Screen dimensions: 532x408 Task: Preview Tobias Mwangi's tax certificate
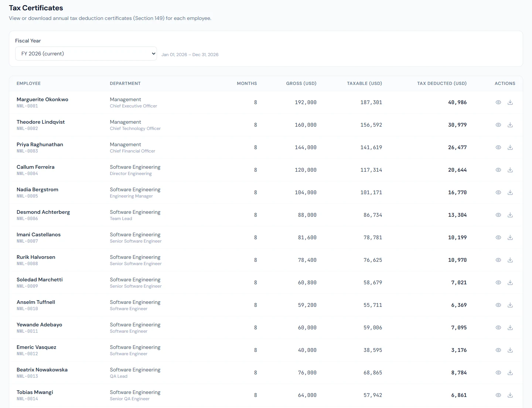click(x=498, y=395)
